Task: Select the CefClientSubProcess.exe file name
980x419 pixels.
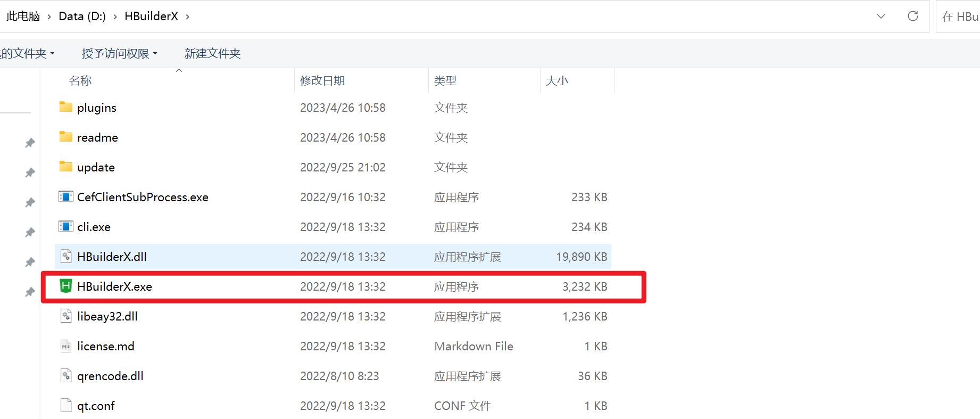Action: coord(143,197)
